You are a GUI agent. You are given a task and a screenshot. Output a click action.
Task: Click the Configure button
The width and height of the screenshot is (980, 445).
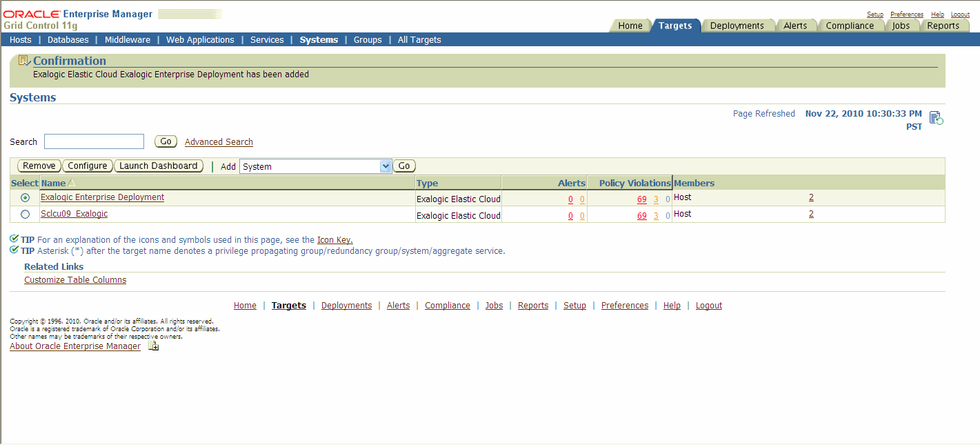pos(88,166)
